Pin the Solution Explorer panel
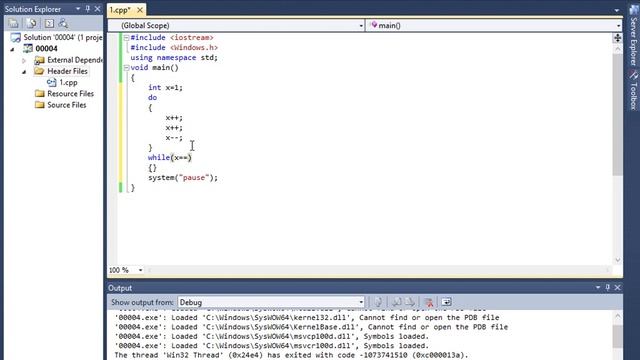Viewport: 640px width, 360px height. (87, 9)
